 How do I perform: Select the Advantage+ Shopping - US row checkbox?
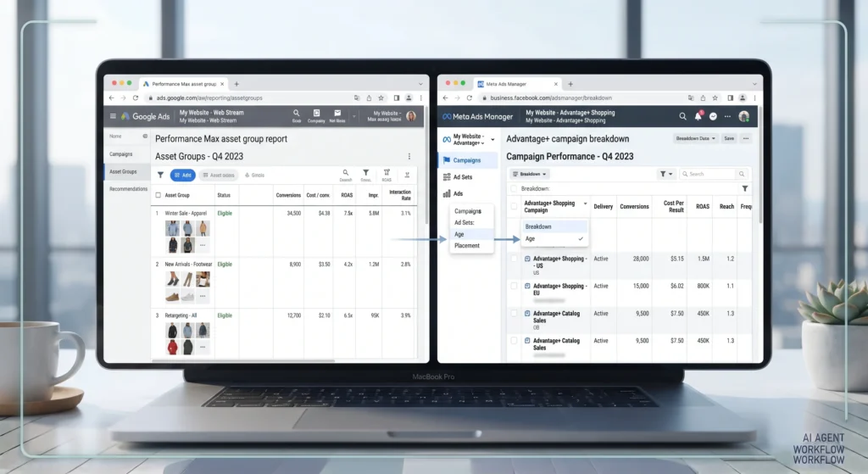click(x=514, y=259)
